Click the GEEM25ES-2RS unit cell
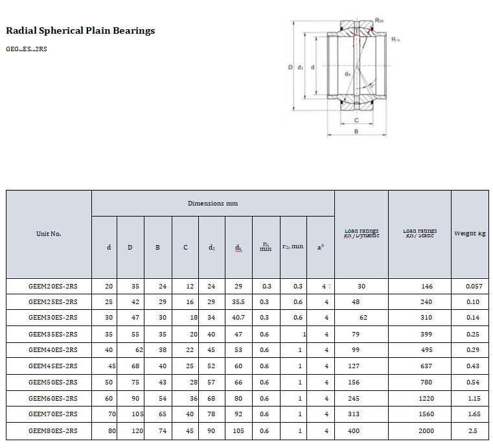The height and width of the screenshot is (448, 493). point(52,302)
